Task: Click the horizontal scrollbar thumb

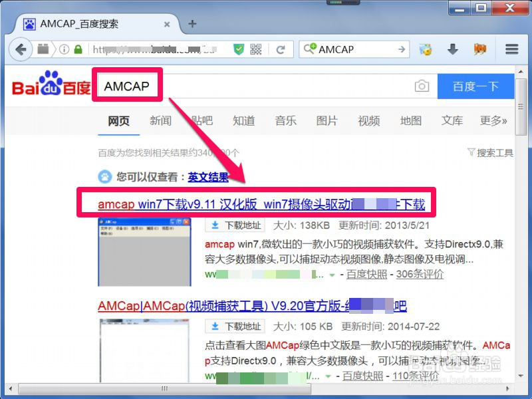Action: pyautogui.click(x=164, y=388)
